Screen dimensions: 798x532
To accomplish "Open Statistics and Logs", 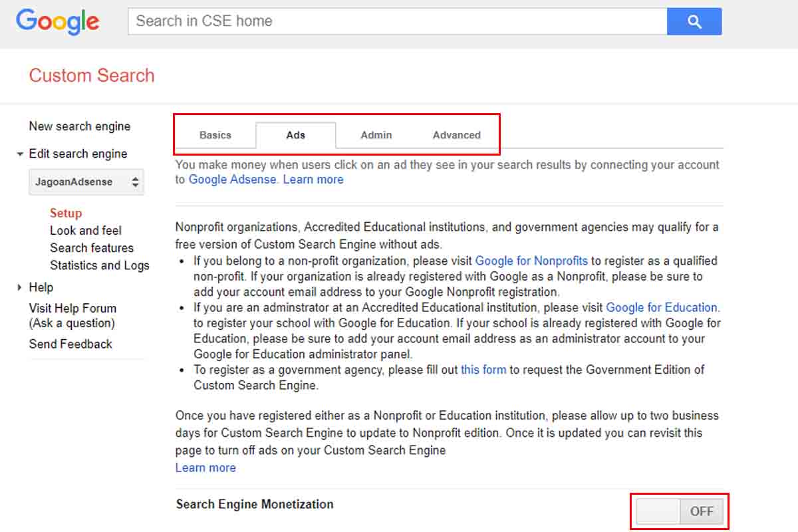I will point(99,265).
